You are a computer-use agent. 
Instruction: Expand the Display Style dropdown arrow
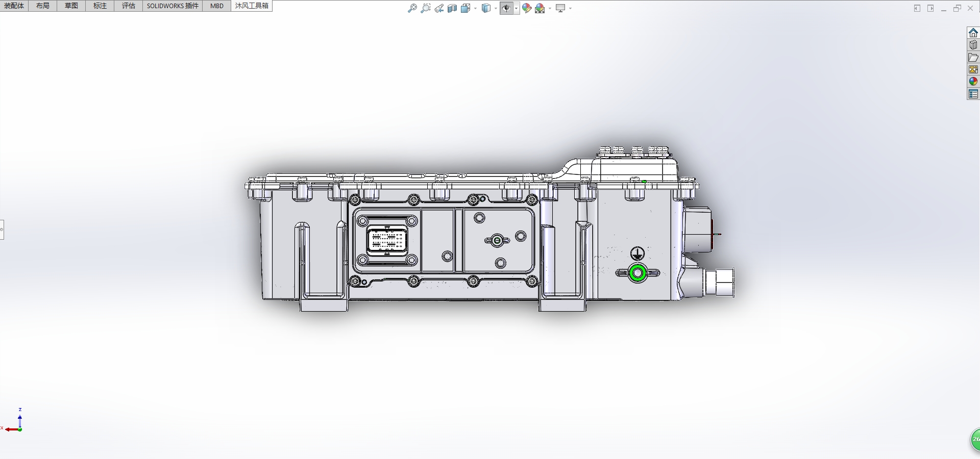(496, 8)
